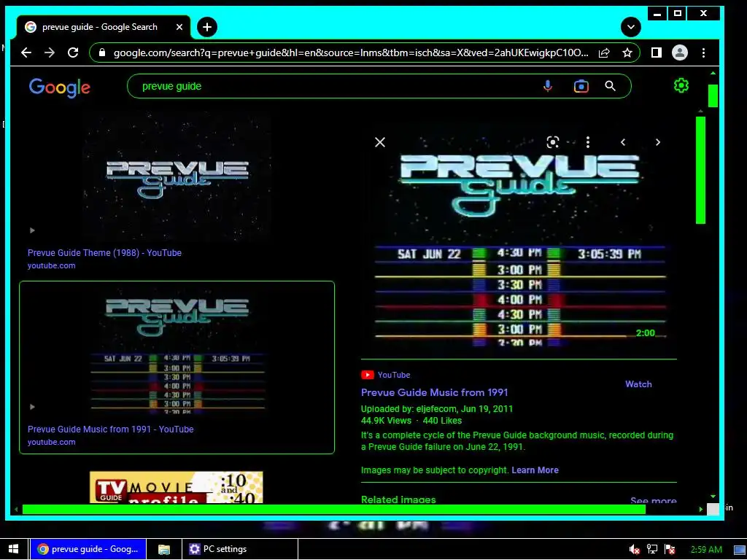Screen dimensions: 747x560
Task: Click inside the prevue guide search box
Action: pyautogui.click(x=333, y=86)
